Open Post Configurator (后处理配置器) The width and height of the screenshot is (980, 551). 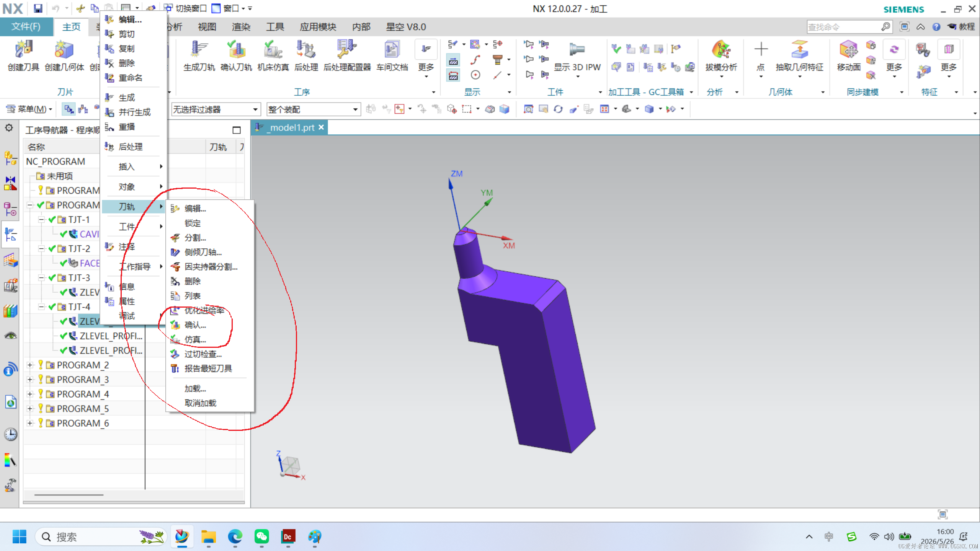coord(347,50)
